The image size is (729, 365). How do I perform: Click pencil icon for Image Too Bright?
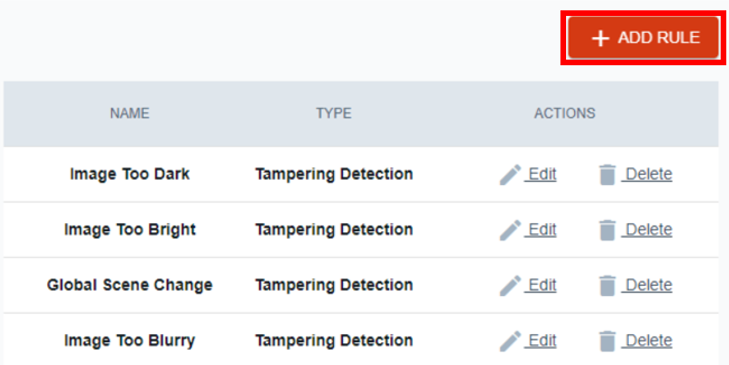[x=510, y=230]
